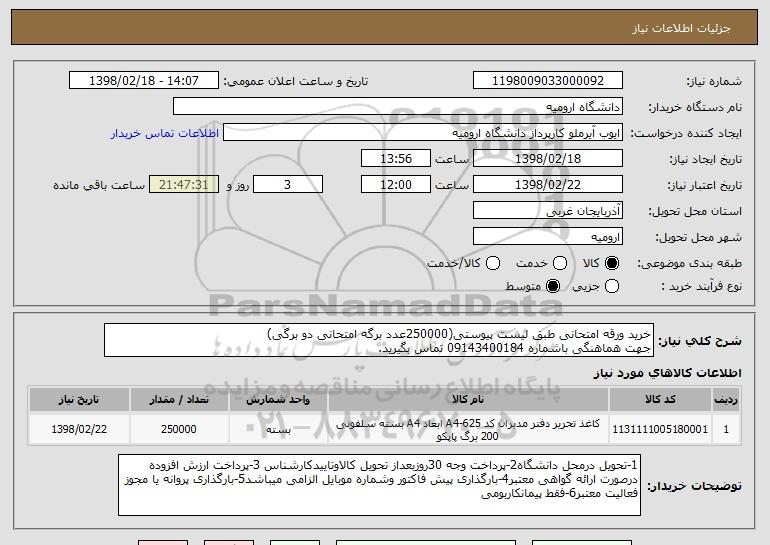
Task: Click the توضیحات خریدار notes box
Action: click(380, 485)
